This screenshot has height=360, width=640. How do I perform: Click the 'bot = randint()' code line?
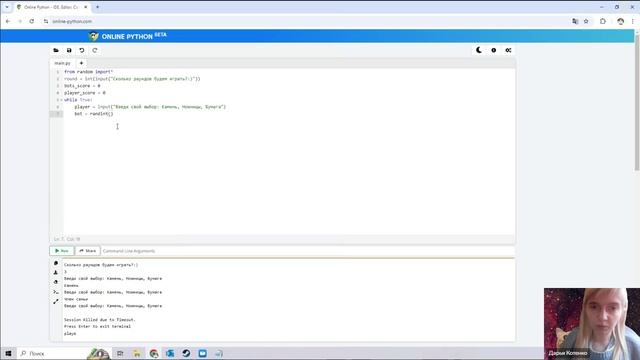93,113
